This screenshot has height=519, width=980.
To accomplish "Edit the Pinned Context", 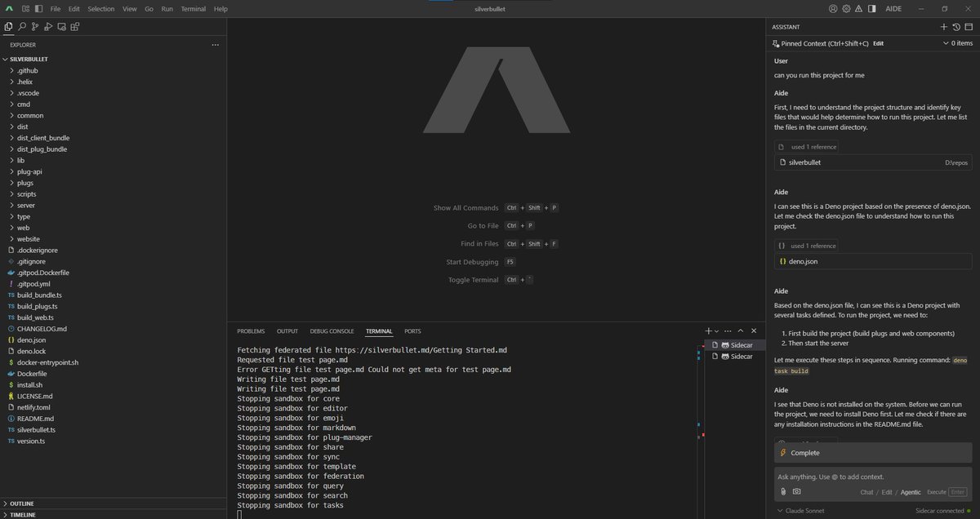I will (x=879, y=43).
